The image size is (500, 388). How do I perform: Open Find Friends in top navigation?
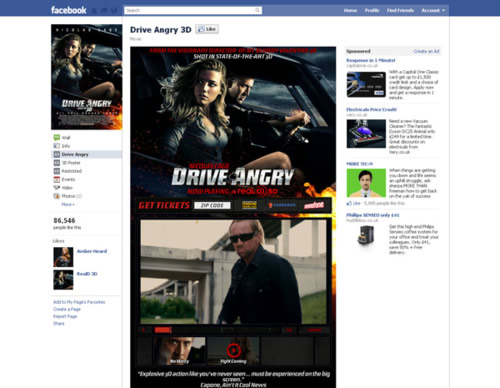[400, 10]
